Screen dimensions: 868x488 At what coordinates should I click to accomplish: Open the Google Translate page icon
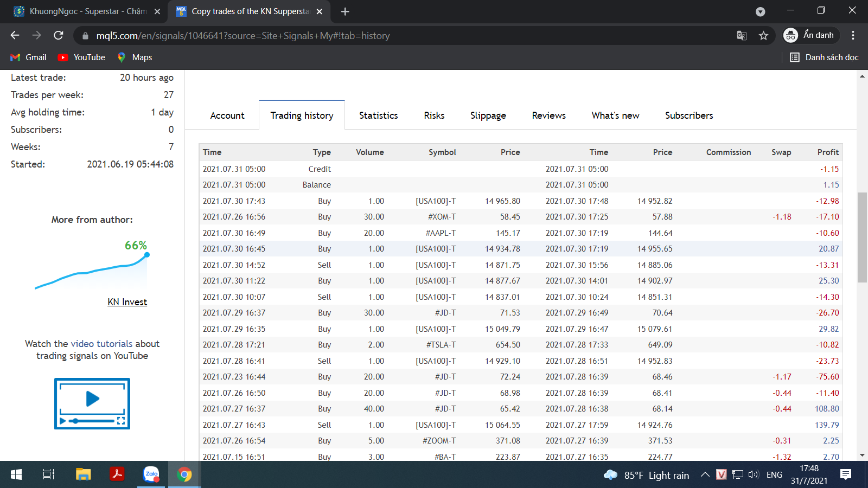coord(742,36)
